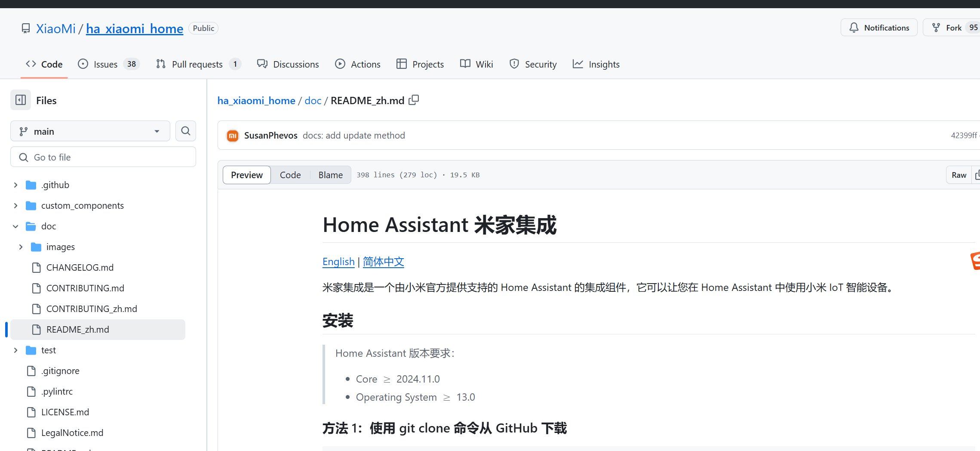Select README_zh.md in the file tree

click(98, 330)
